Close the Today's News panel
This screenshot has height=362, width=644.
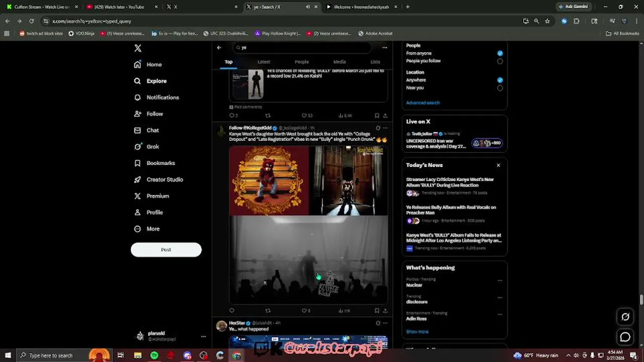[498, 165]
